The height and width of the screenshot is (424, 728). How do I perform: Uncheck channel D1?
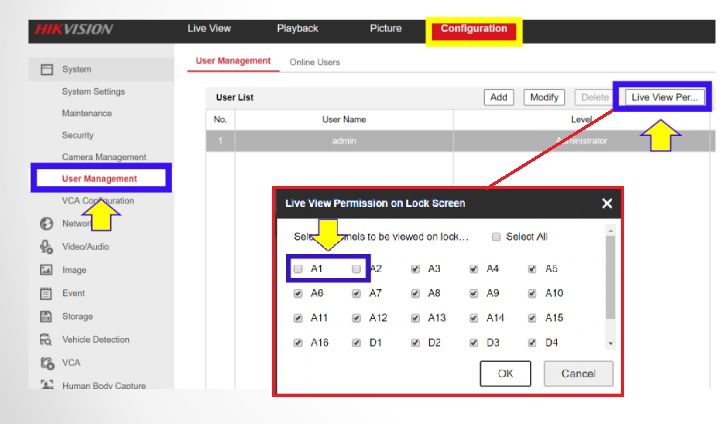point(357,343)
